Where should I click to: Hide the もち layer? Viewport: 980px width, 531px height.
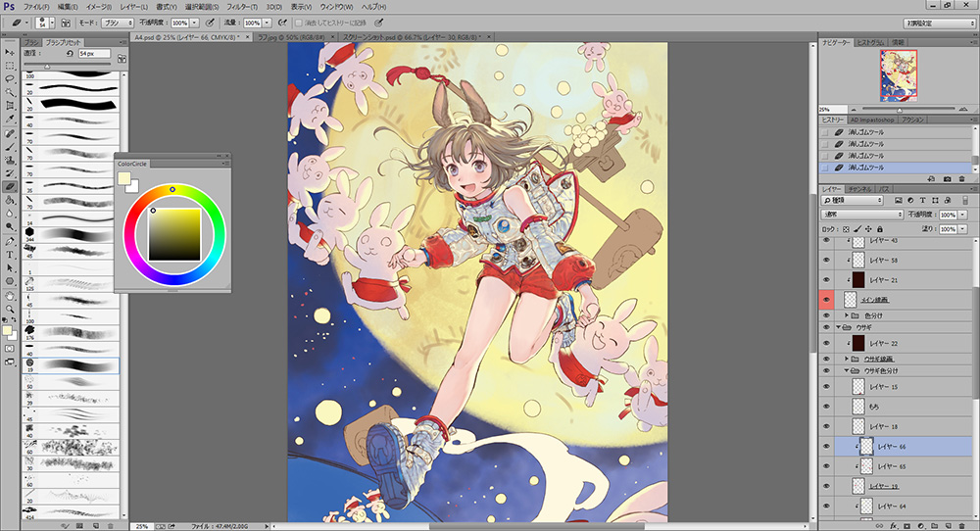click(x=826, y=407)
